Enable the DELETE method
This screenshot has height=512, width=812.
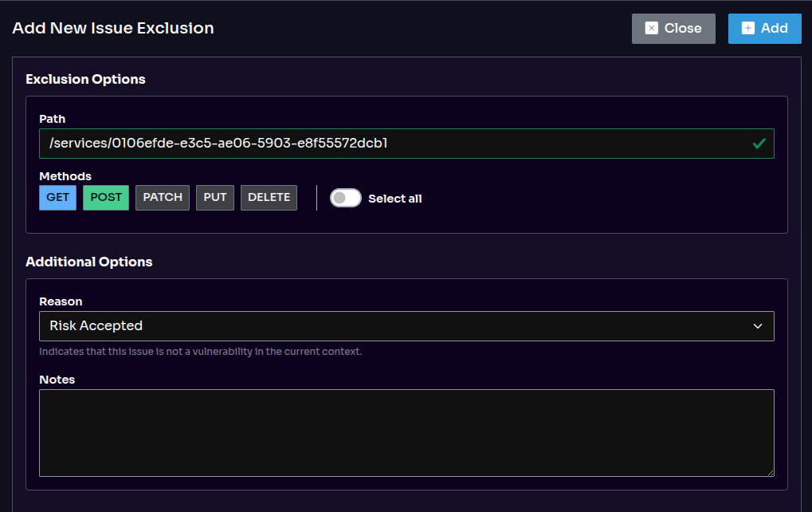coord(269,197)
